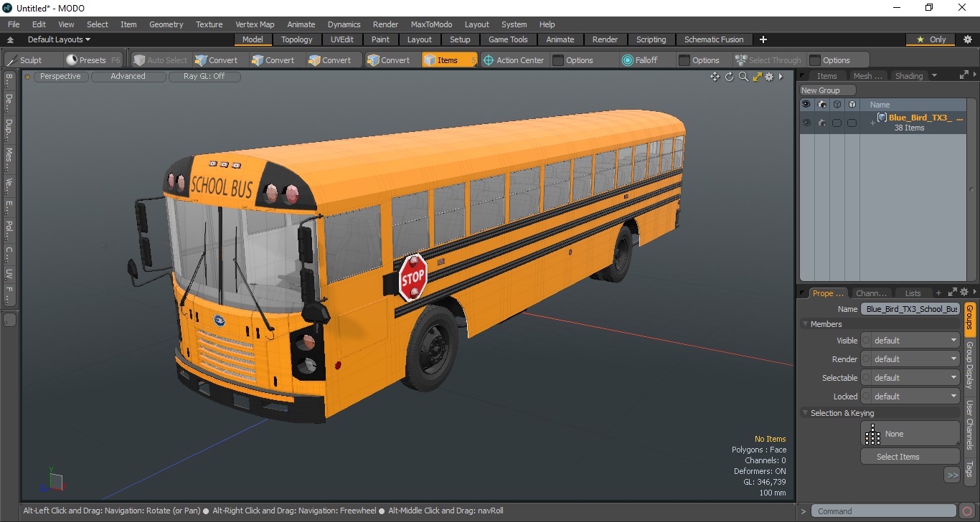Click the yellow maximize viewport icon
The width and height of the screenshot is (980, 522).
click(758, 77)
